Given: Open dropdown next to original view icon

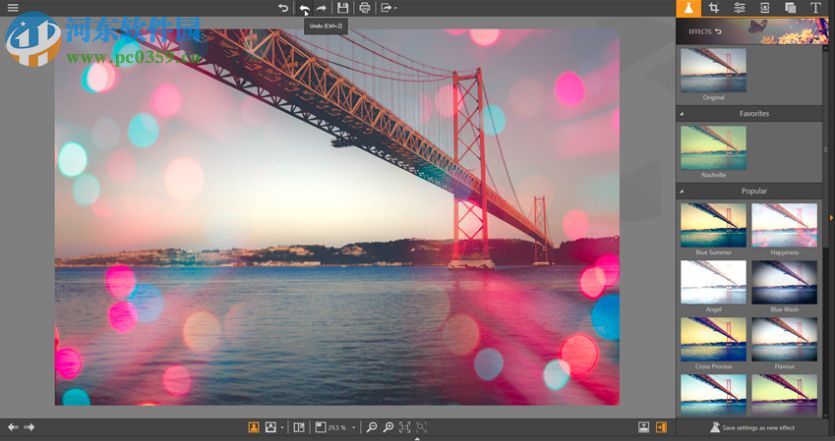Looking at the screenshot, I should point(282,428).
